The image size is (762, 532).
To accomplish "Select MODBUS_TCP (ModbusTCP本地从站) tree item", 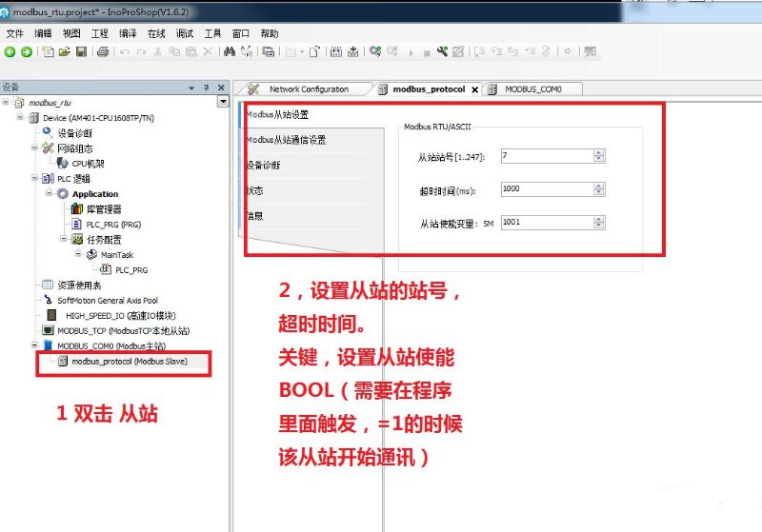I will pos(124,330).
